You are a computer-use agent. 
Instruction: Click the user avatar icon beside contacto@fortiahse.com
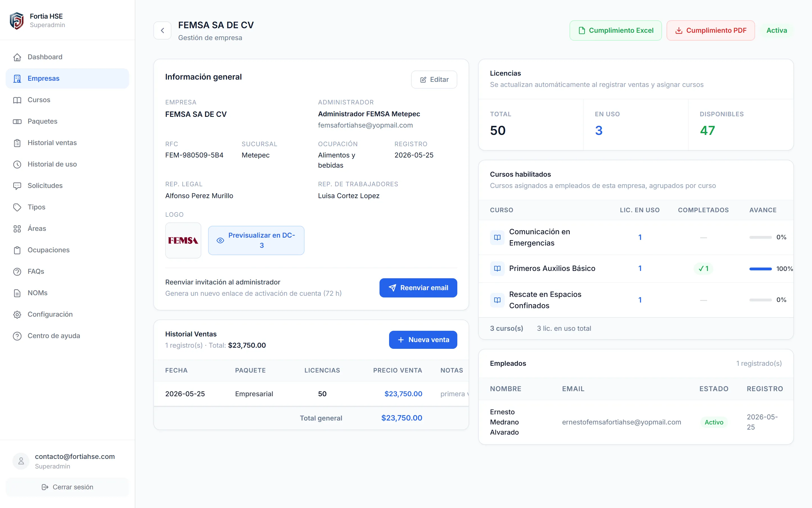[x=21, y=461]
